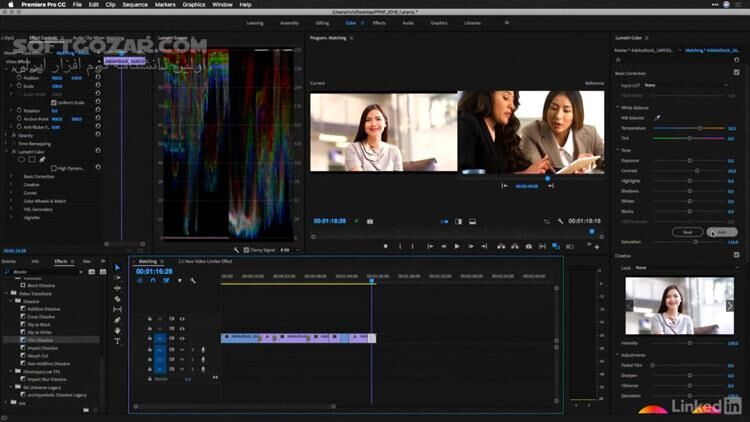Click timeline display settings wrench
The width and height of the screenshot is (750, 422).
193,280
